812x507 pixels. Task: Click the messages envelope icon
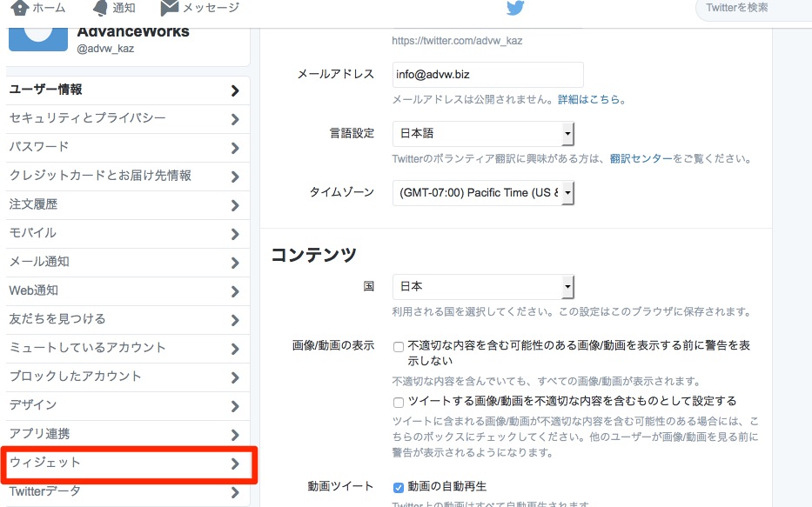click(170, 7)
